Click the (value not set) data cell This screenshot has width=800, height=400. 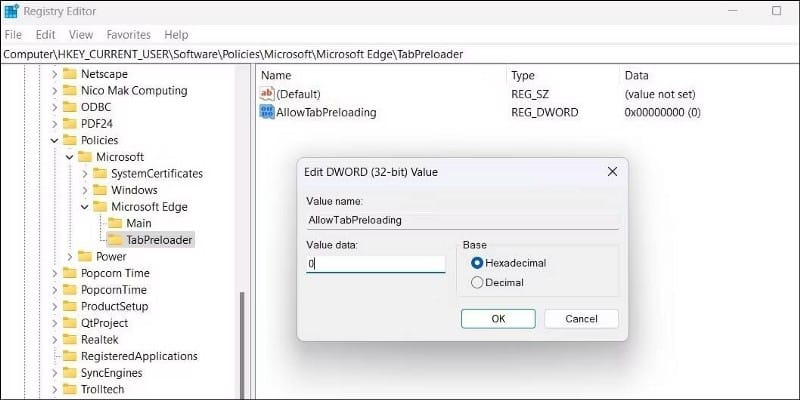pos(660,94)
